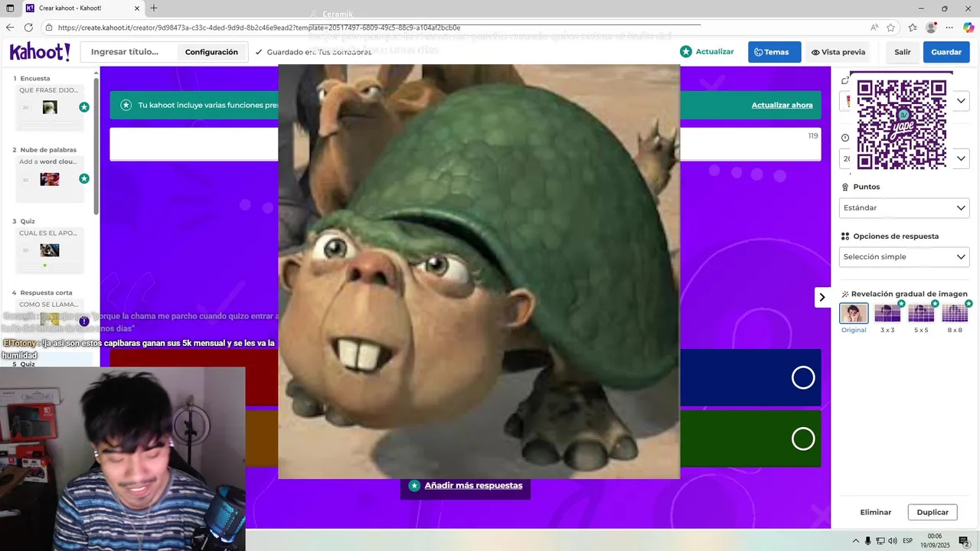Click the Salir button

(x=903, y=52)
